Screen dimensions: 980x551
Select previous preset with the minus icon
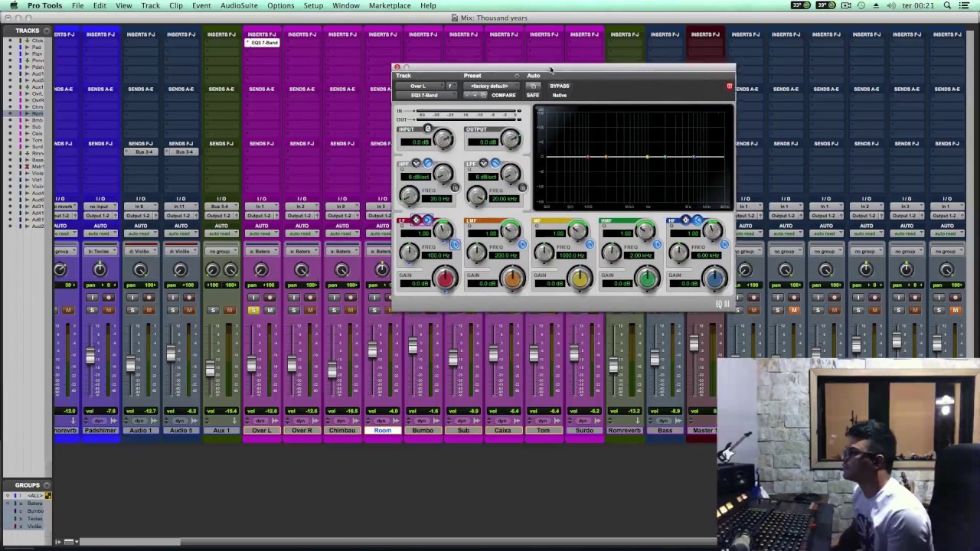click(x=466, y=95)
